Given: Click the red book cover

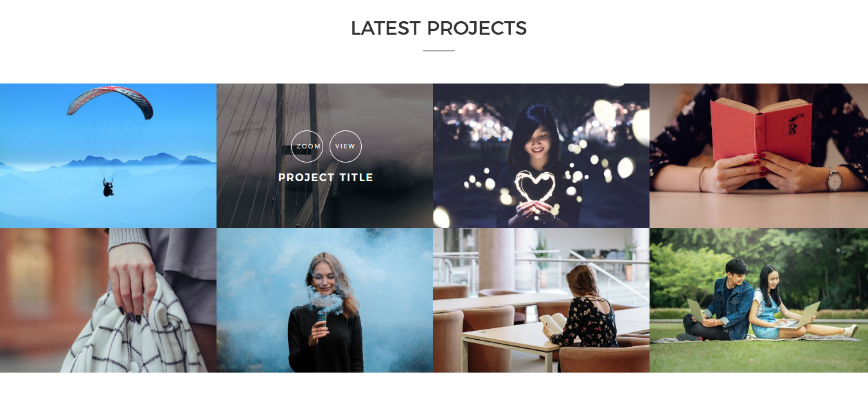Looking at the screenshot, I should [x=761, y=130].
